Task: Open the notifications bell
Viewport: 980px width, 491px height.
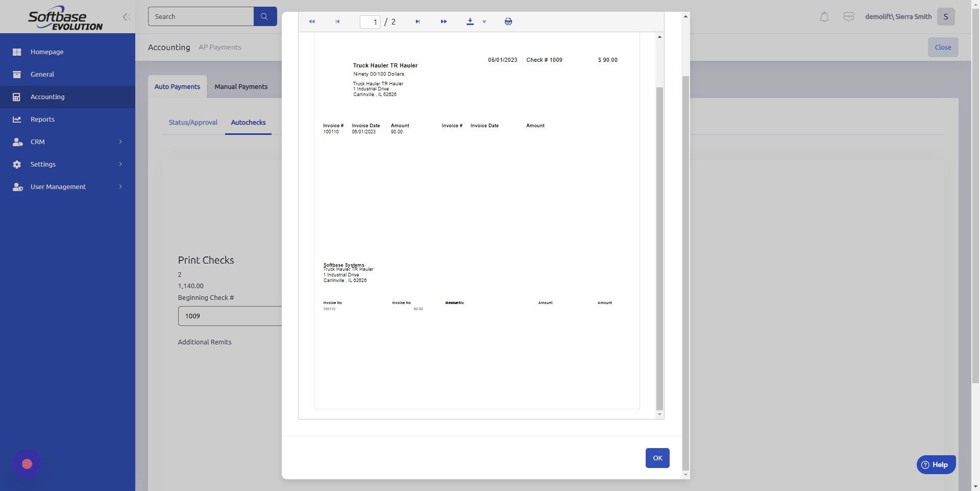Action: pos(823,16)
